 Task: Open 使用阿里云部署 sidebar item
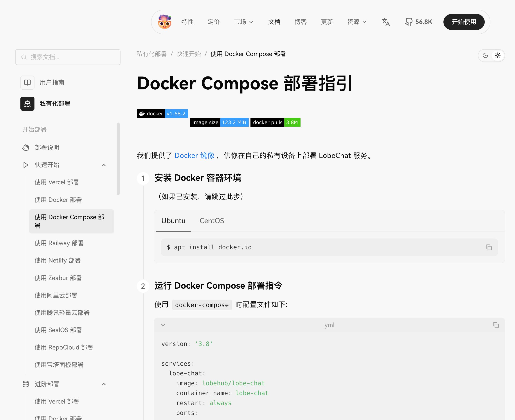[56, 295]
